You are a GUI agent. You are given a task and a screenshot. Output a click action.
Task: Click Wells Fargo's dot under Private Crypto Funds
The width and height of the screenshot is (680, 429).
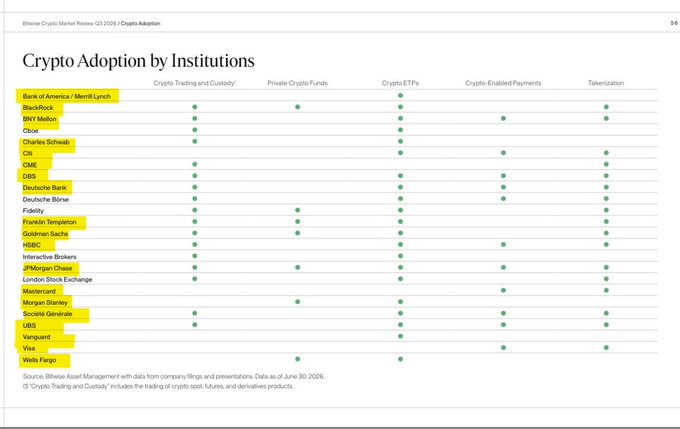(298, 359)
